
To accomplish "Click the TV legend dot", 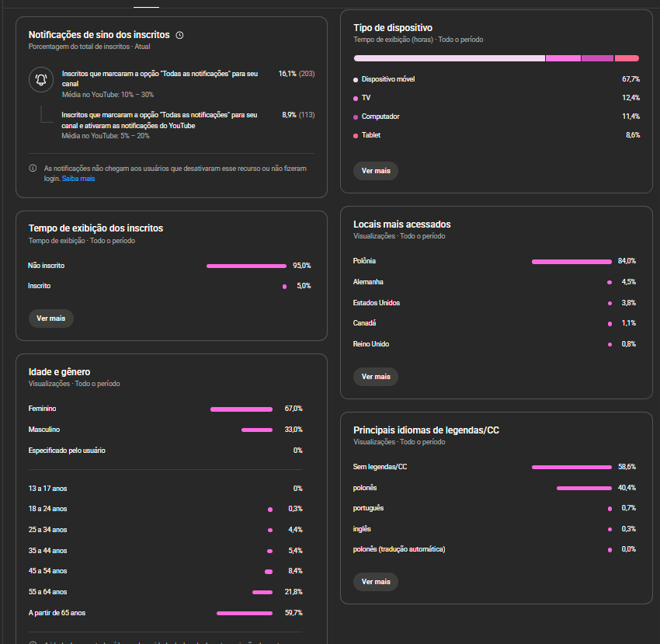I will pos(356,98).
